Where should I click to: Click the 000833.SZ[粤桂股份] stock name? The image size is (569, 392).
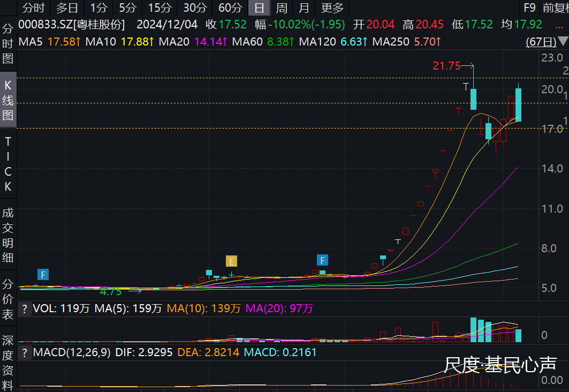[71, 25]
